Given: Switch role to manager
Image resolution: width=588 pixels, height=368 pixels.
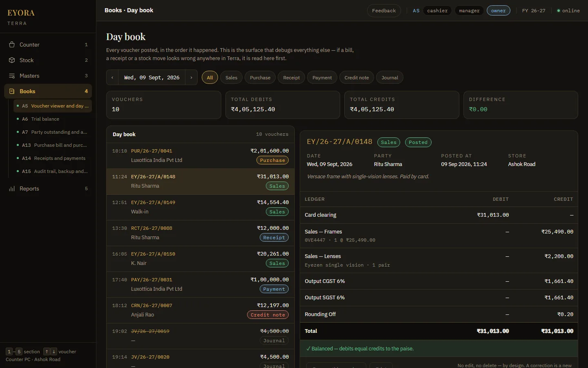Looking at the screenshot, I should click(469, 11).
